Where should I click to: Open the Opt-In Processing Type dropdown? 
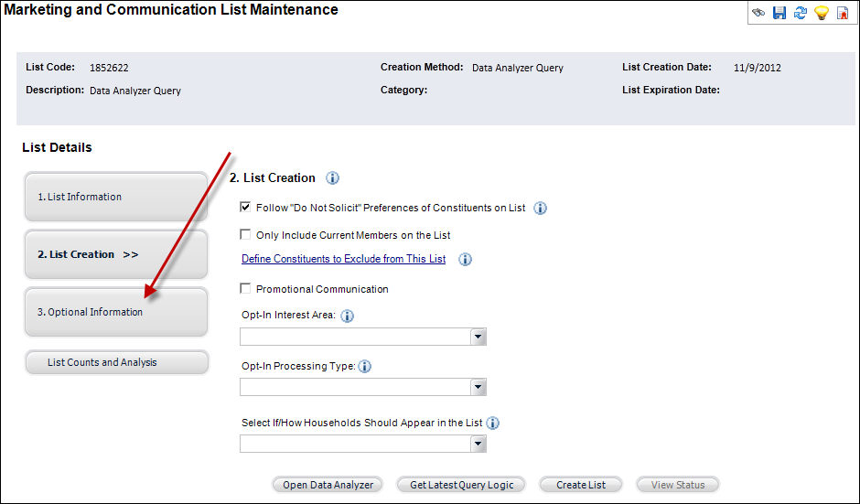(478, 388)
